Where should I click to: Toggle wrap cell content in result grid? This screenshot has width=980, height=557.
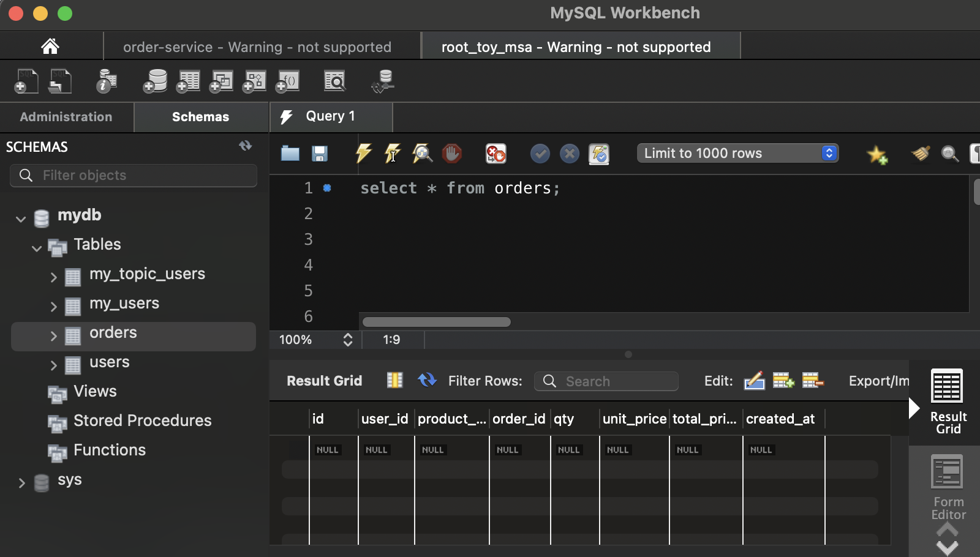(x=395, y=381)
